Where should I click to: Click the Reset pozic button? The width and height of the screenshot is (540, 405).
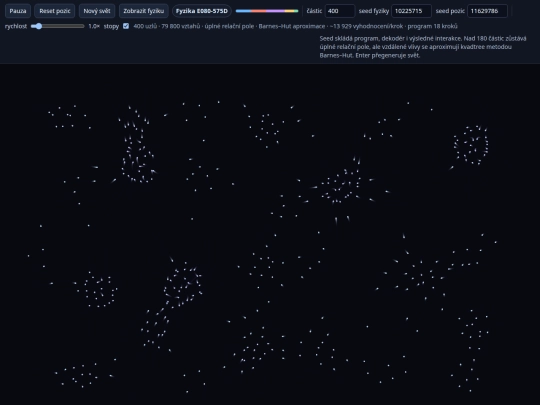tap(55, 11)
